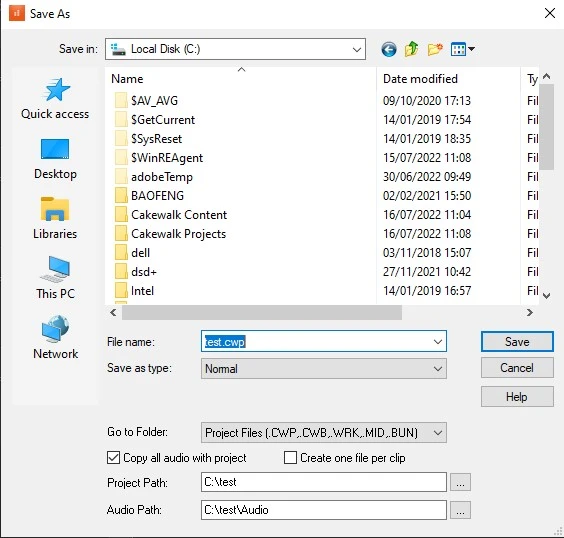Browse for the Project Path folder

460,482
